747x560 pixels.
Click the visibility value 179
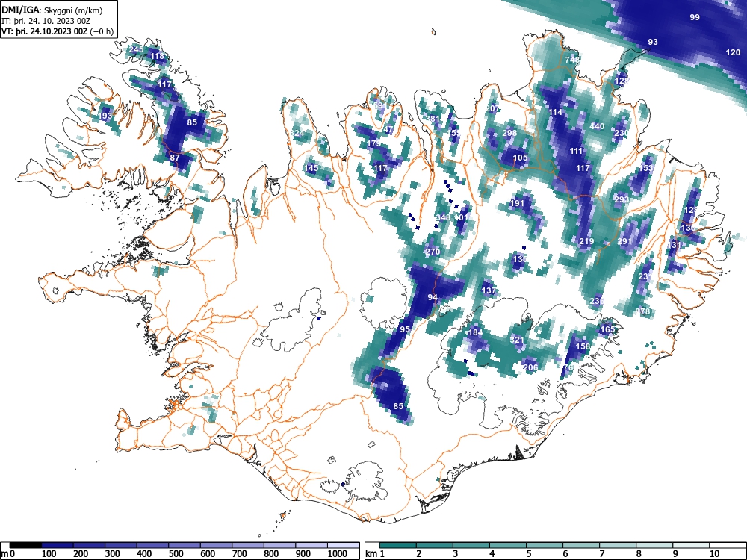pos(373,143)
